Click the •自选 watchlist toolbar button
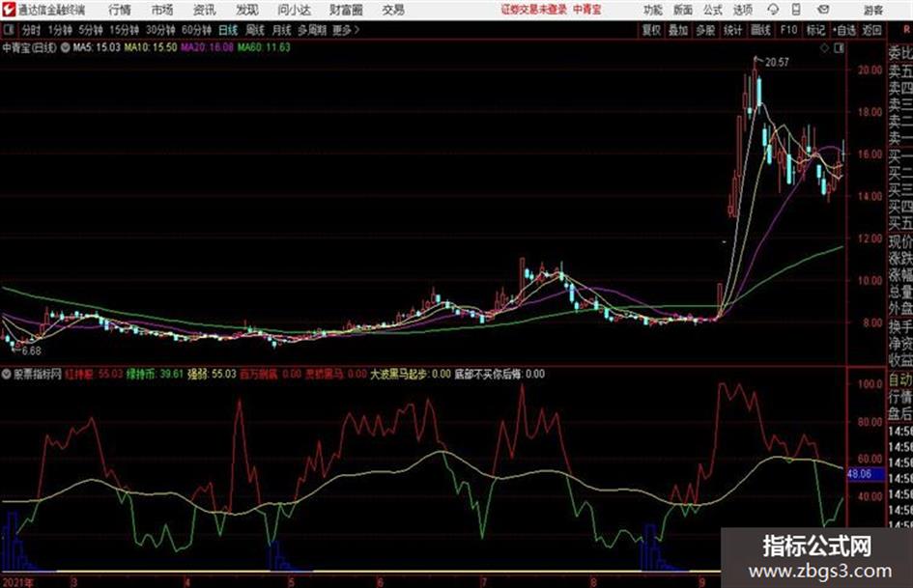This screenshot has height=588, width=913. 844,30
